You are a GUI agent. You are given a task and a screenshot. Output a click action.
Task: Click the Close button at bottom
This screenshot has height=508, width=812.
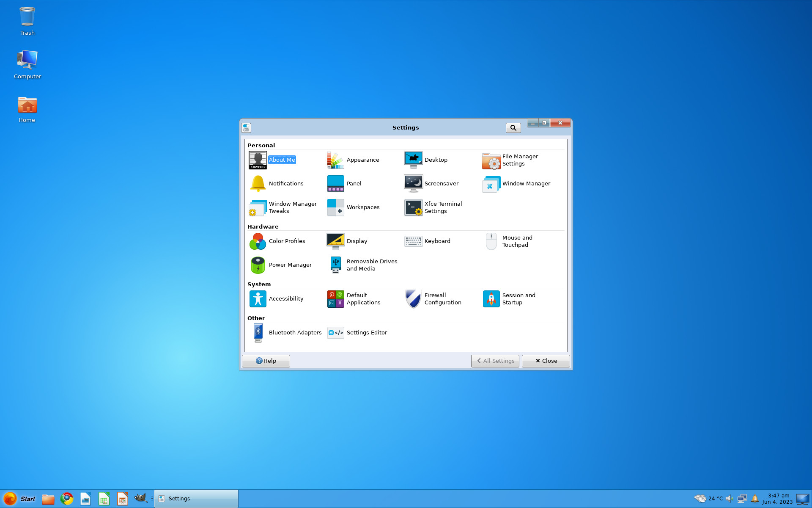click(546, 361)
